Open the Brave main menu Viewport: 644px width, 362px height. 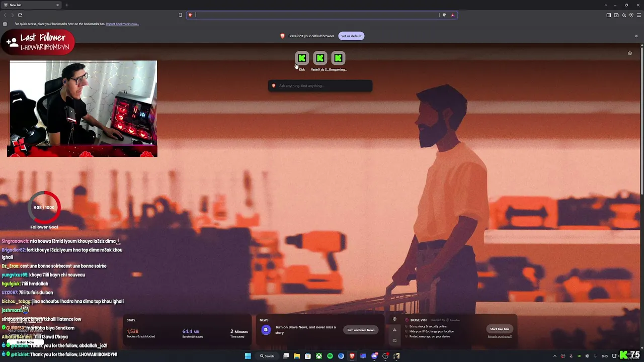639,15
